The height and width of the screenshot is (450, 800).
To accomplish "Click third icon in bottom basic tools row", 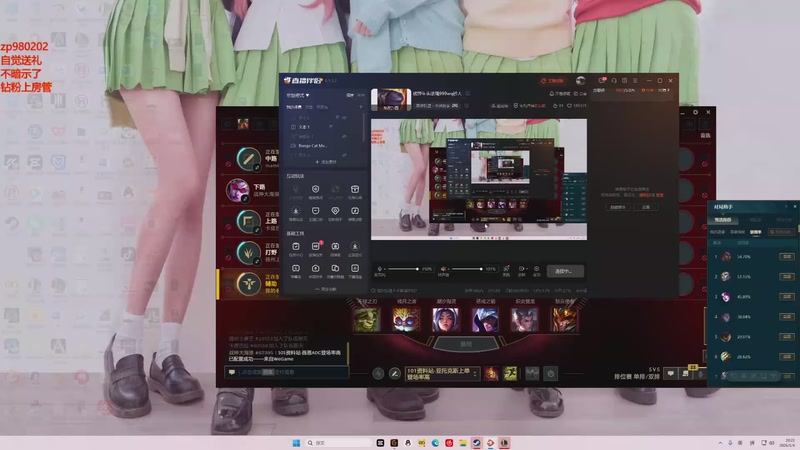I will (x=335, y=270).
